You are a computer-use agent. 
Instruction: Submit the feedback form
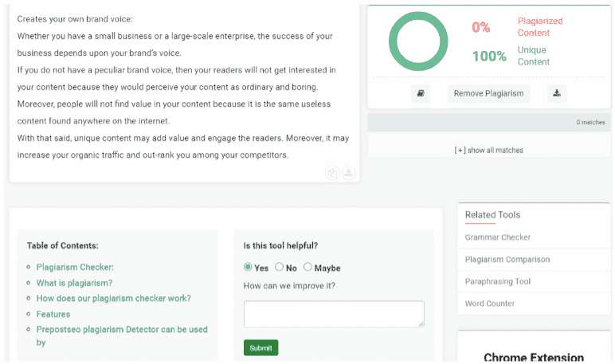coord(260,348)
